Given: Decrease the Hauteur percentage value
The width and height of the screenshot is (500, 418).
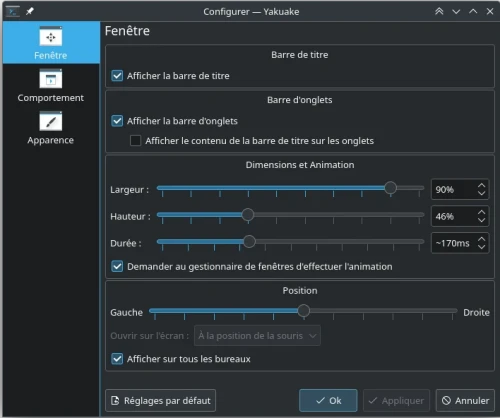Looking at the screenshot, I should click(x=481, y=220).
